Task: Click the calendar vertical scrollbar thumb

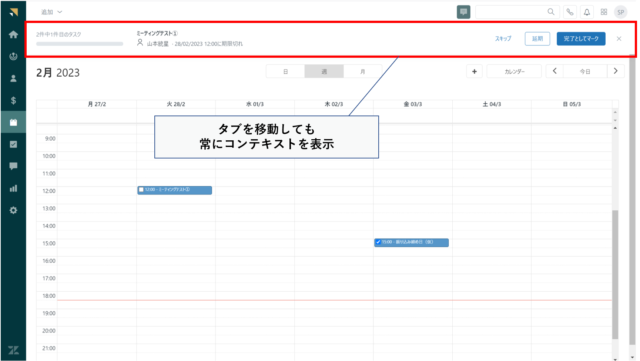Action: click(x=615, y=274)
